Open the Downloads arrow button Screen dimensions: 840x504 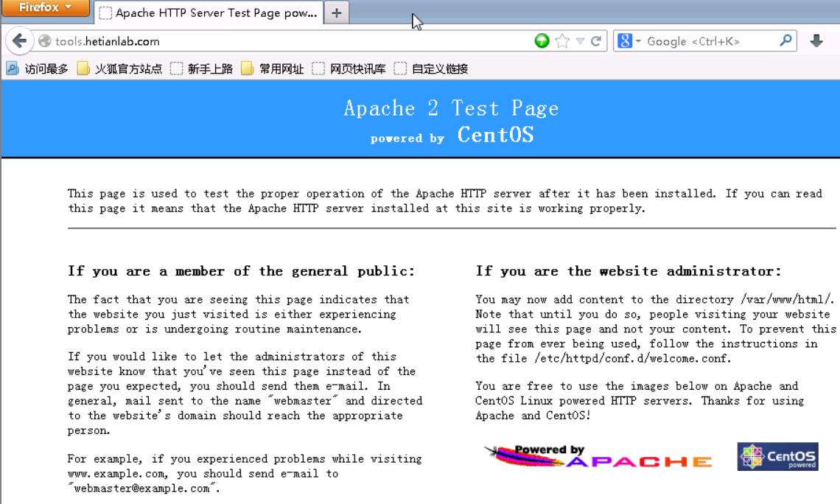click(x=816, y=41)
